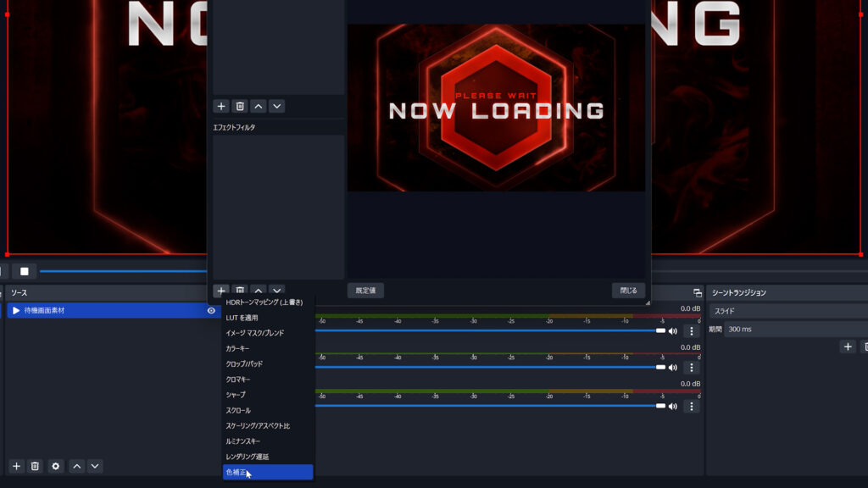The image size is (868, 488).
Task: Add a new scene transition with plus icon
Action: click(847, 347)
